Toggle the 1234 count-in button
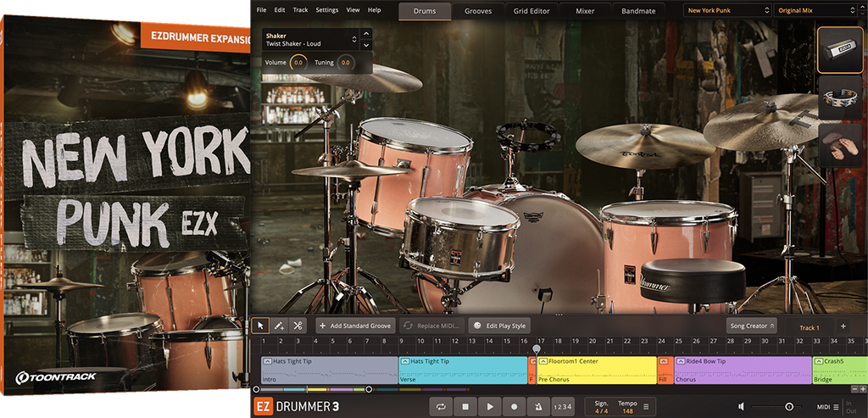 coord(563,407)
